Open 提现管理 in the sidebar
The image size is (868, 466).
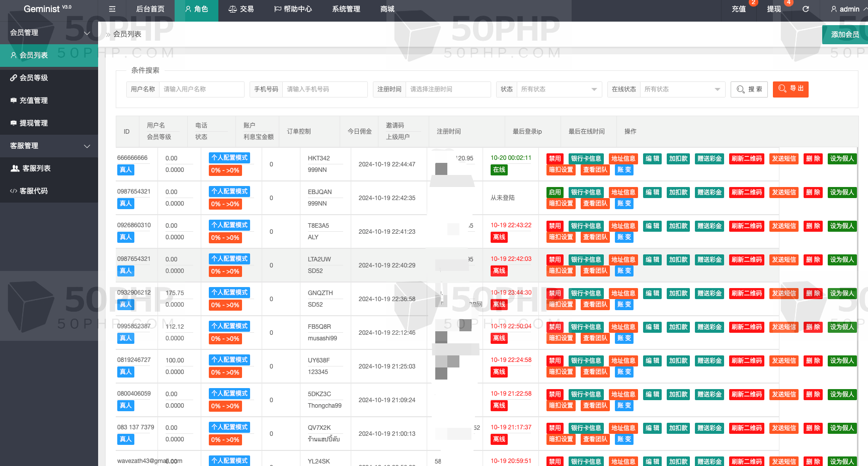point(33,123)
